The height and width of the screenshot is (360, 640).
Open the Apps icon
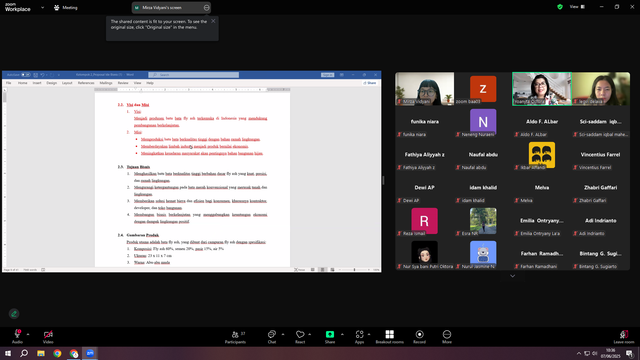coord(359,334)
